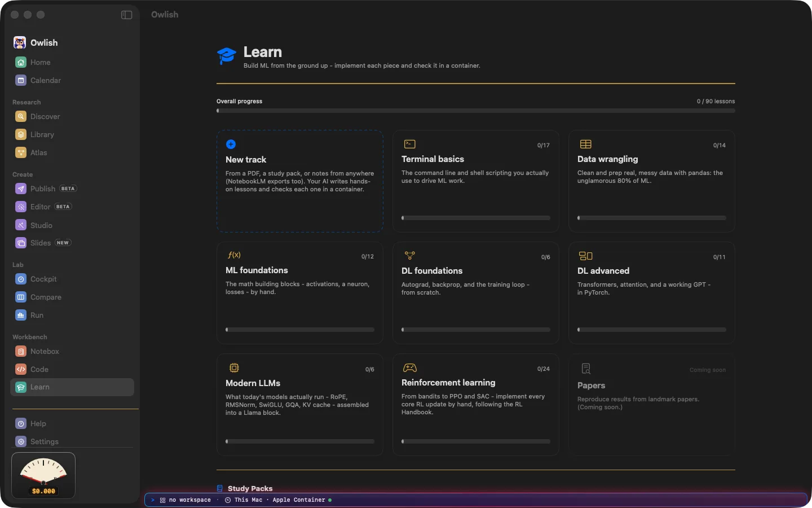Open the Calendar sidebar item
The height and width of the screenshot is (508, 812).
click(x=72, y=80)
